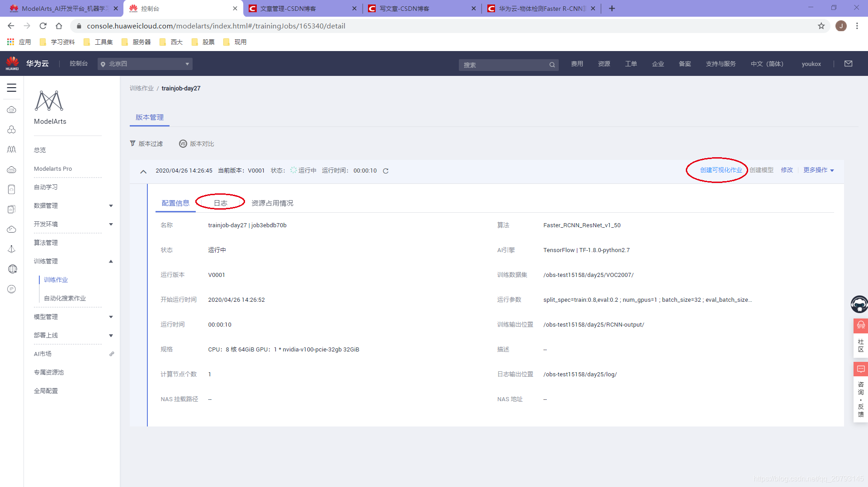Viewport: 868px width, 487px height.
Task: Click the ModelArts logo icon
Action: click(x=49, y=101)
